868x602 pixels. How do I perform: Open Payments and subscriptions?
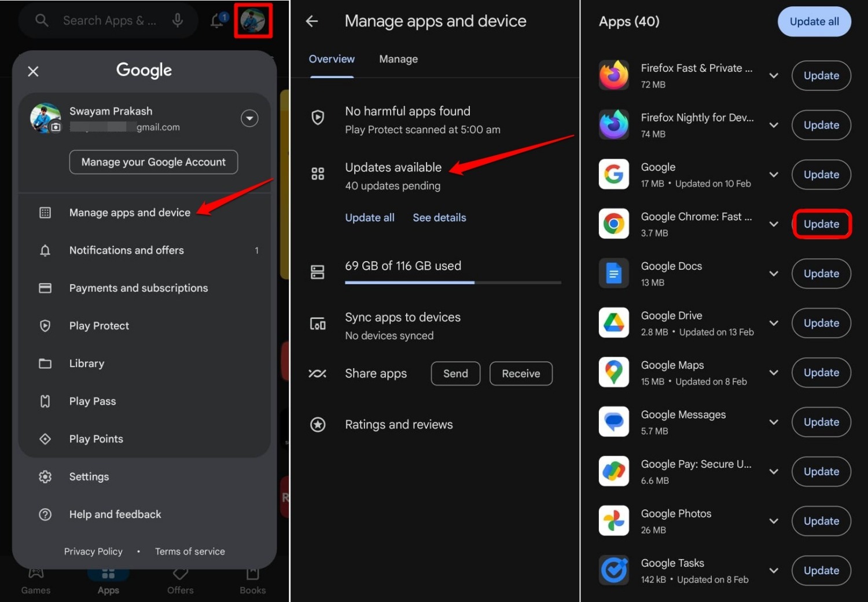(145, 288)
